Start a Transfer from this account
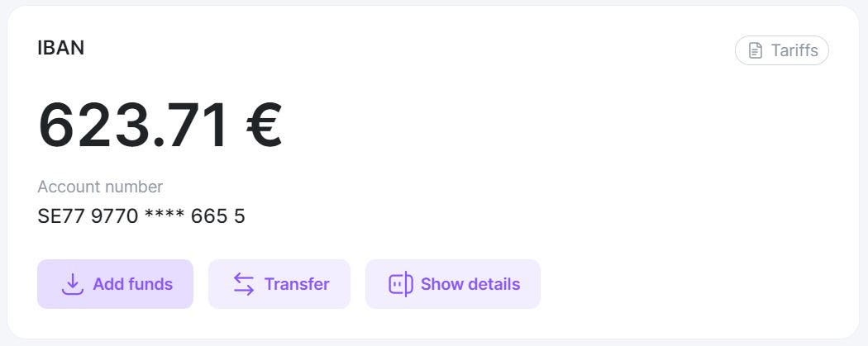868x346 pixels. pyautogui.click(x=279, y=284)
